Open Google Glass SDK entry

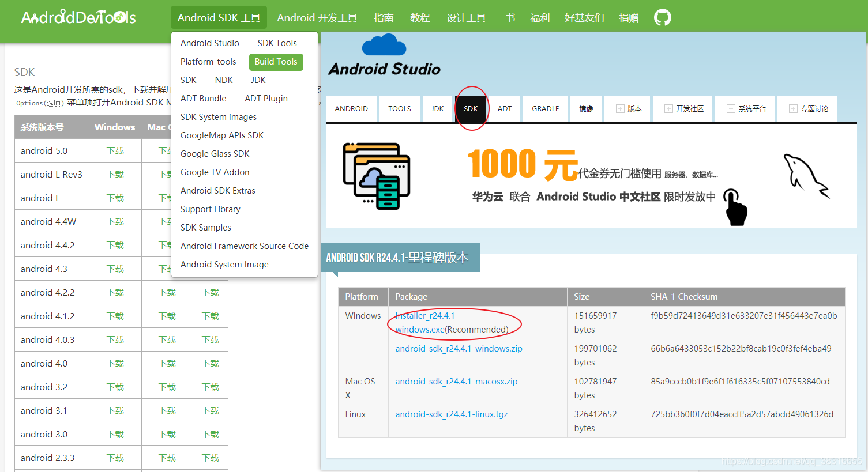tap(215, 154)
